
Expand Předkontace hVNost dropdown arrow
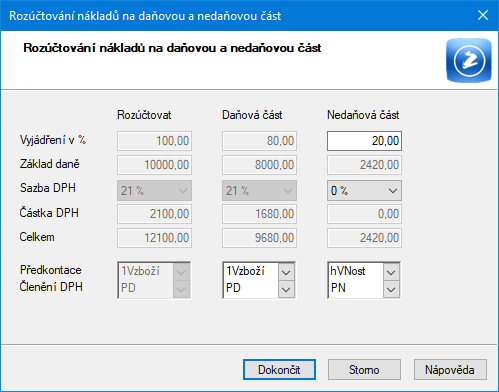click(x=391, y=273)
